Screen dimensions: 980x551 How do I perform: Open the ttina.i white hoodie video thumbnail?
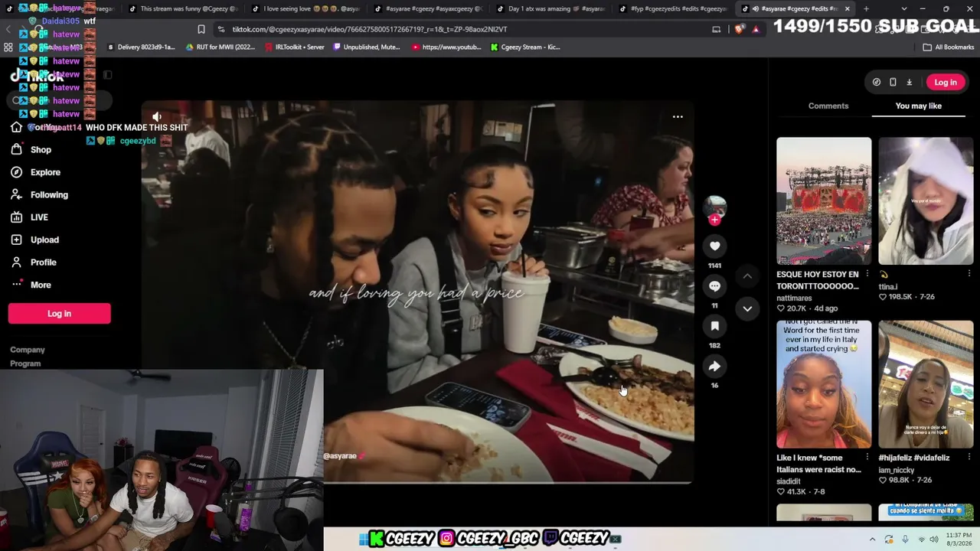(926, 201)
